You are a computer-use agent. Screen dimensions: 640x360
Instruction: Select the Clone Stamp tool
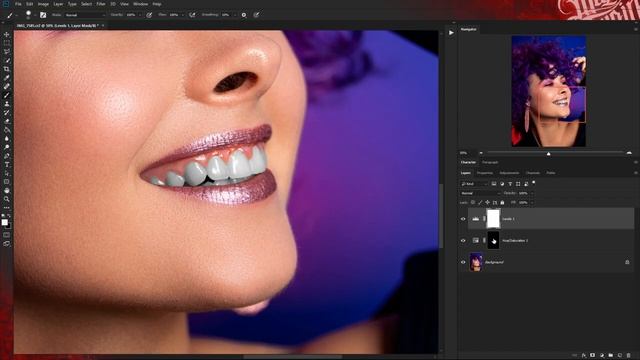click(x=7, y=104)
